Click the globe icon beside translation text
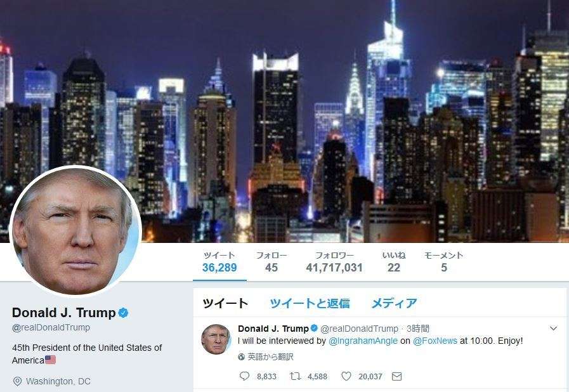Viewport: 569px width, 392px height. [x=241, y=357]
